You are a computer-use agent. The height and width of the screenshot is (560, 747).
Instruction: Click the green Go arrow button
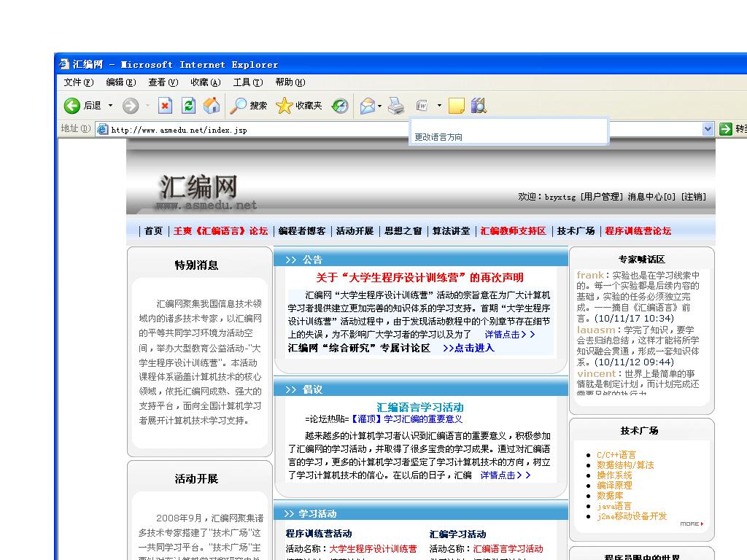[726, 129]
